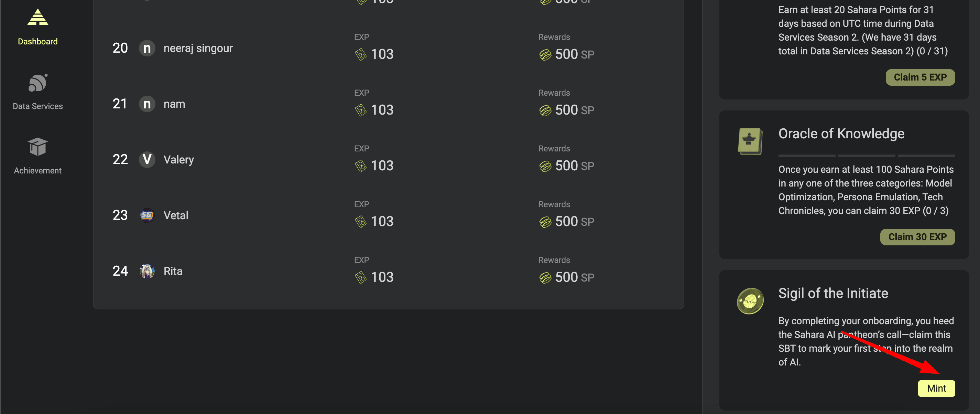Open the Oracle of Knowledge title
The height and width of the screenshot is (414, 980).
[841, 134]
